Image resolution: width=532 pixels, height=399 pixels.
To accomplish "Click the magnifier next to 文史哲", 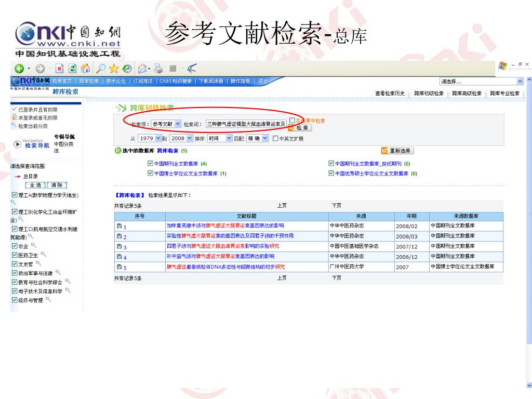I will click(x=38, y=263).
